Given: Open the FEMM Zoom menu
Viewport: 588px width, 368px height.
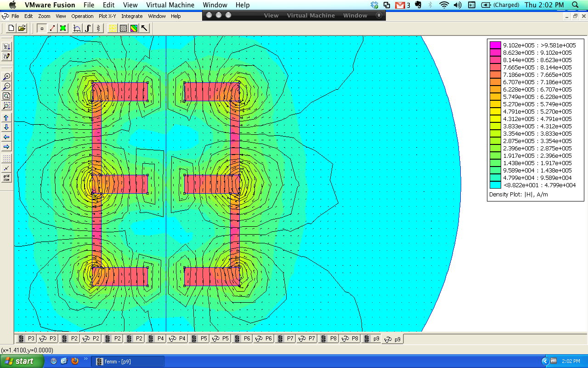Looking at the screenshot, I should tap(44, 16).
